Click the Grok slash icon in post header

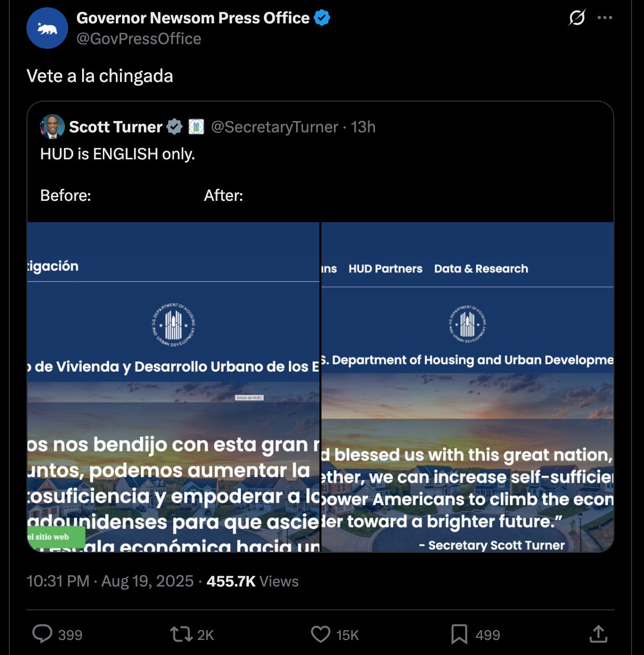576,17
